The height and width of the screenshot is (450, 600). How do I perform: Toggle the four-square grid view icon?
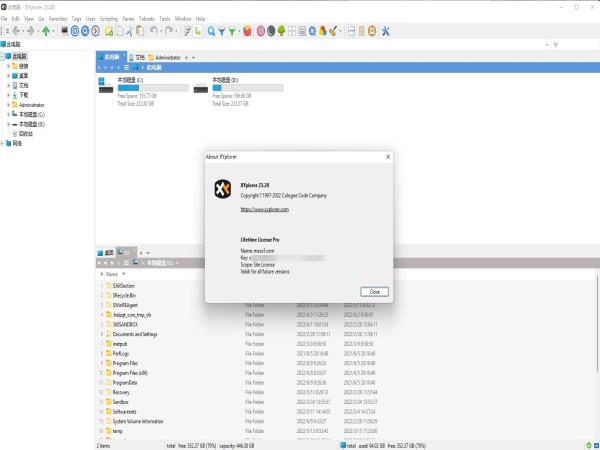292,31
